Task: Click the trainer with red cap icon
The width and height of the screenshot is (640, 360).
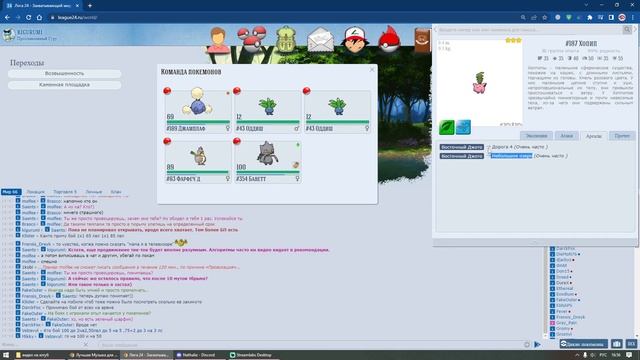Action: [355, 40]
